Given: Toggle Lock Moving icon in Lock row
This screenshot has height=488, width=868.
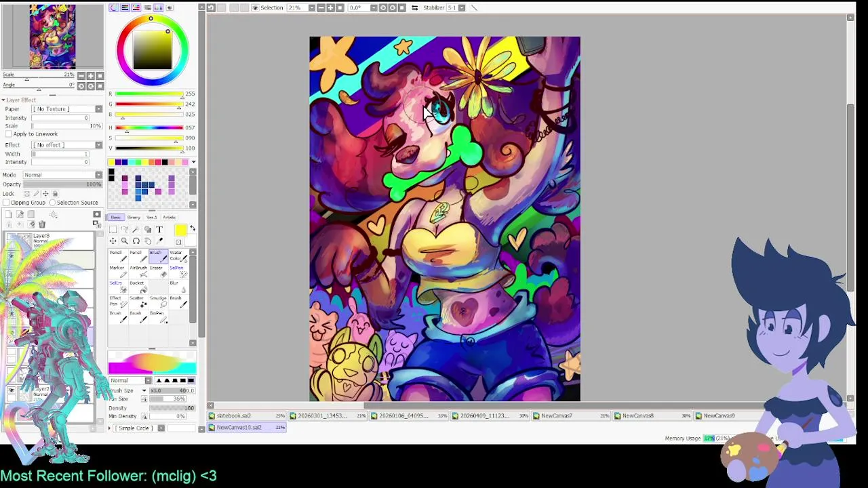Looking at the screenshot, I should point(45,194).
